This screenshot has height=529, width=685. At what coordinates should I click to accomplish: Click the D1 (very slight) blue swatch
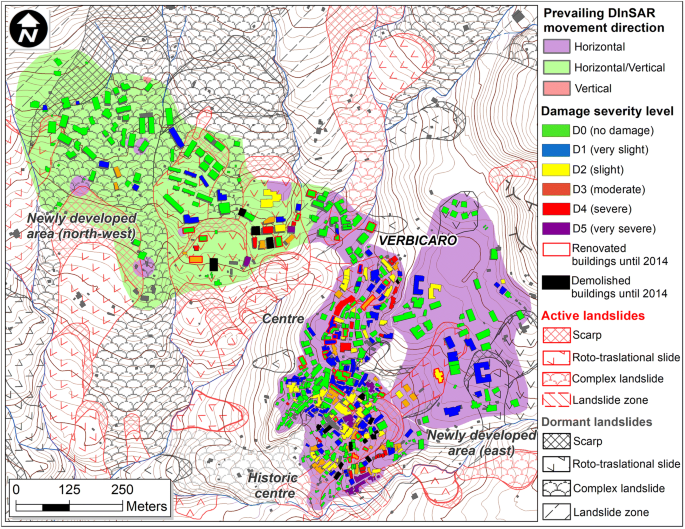pos(556,150)
